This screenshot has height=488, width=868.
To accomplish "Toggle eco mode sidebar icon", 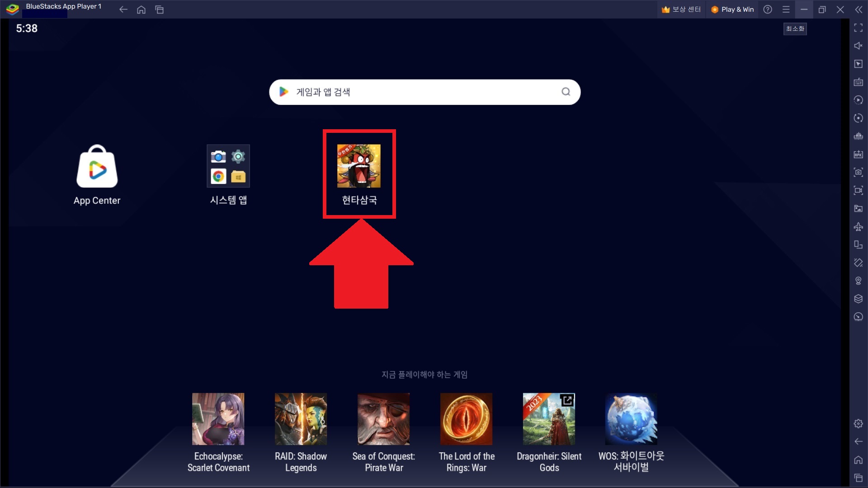I will pos(858,317).
